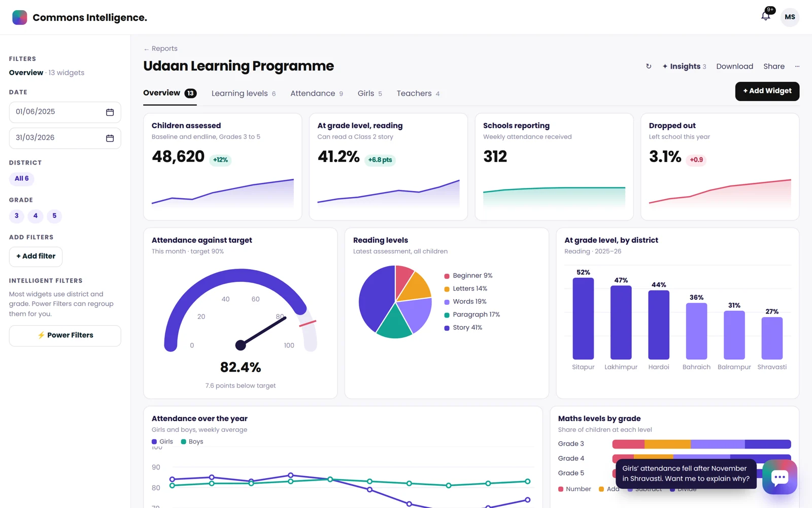The image size is (812, 508).
Task: Open the notifications bell
Action: click(x=766, y=16)
